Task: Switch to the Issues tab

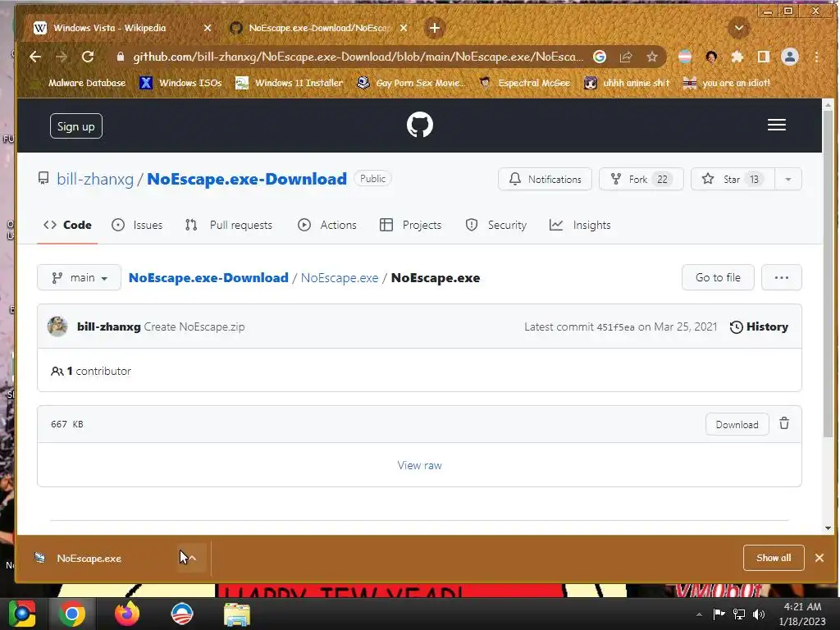Action: coord(137,225)
